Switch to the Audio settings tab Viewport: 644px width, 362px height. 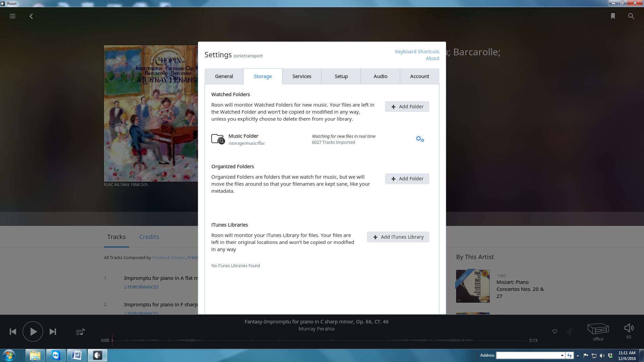point(380,76)
